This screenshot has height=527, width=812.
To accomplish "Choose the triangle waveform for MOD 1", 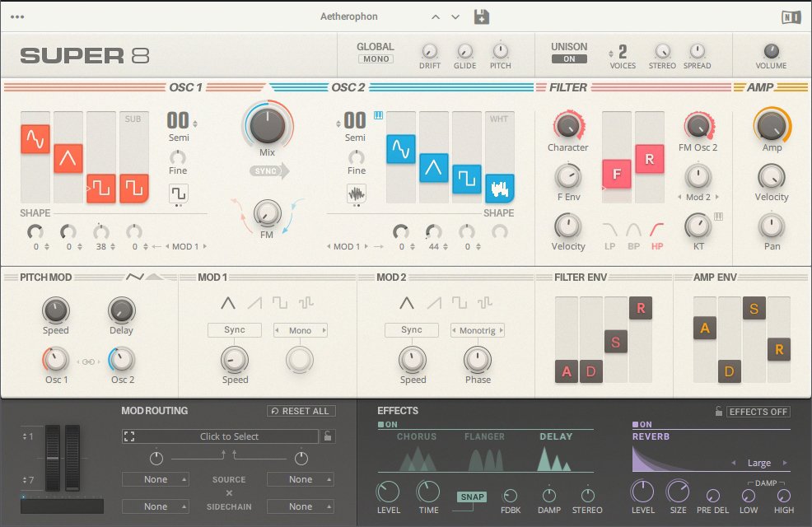I will coord(228,303).
